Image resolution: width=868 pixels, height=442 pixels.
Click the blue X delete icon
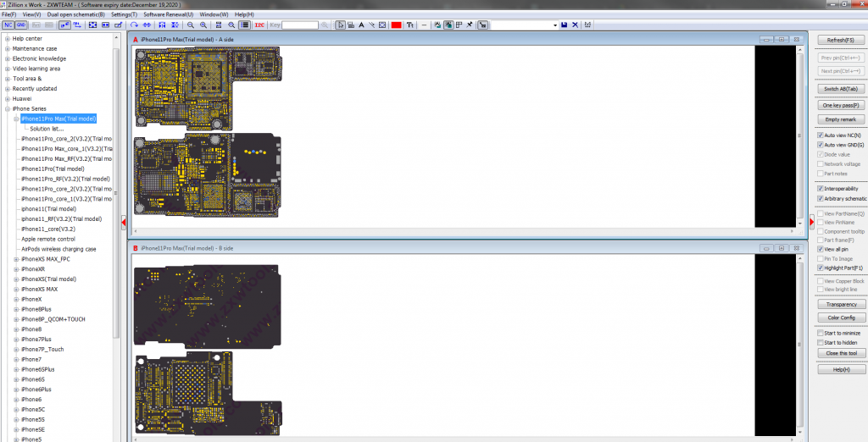click(x=576, y=25)
